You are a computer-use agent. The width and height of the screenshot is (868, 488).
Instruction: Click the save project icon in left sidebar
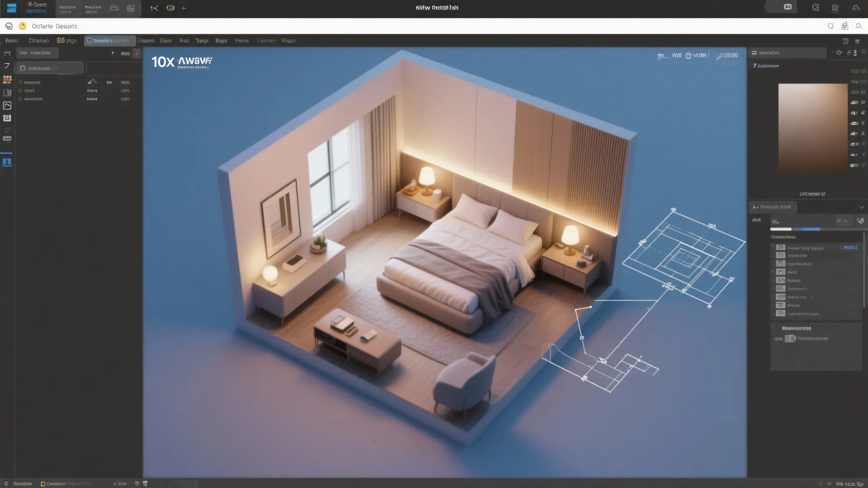pyautogui.click(x=7, y=118)
